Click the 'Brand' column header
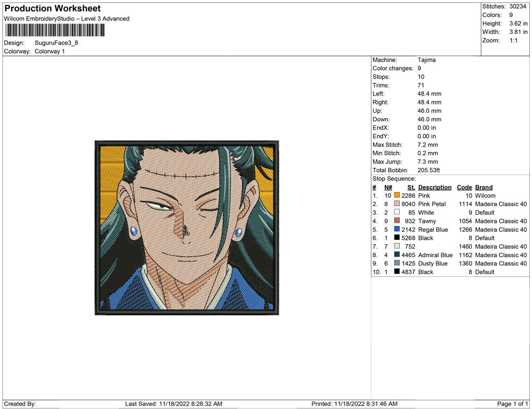The image size is (532, 409). click(x=484, y=187)
